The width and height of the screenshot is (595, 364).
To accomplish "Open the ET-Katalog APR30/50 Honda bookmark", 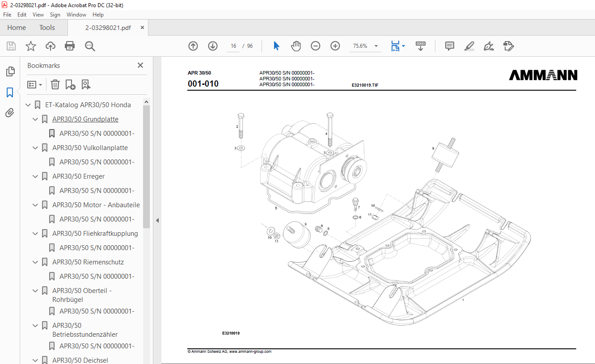I will [88, 105].
